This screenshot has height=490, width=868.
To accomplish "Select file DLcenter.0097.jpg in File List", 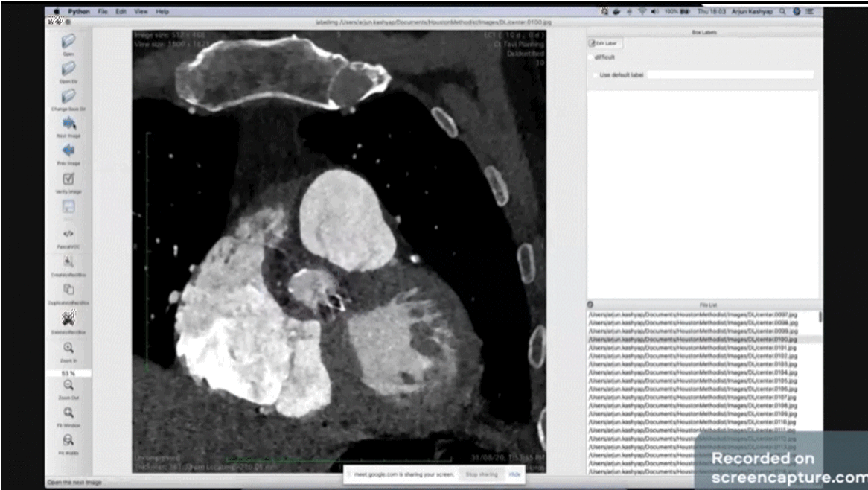I will coord(692,314).
